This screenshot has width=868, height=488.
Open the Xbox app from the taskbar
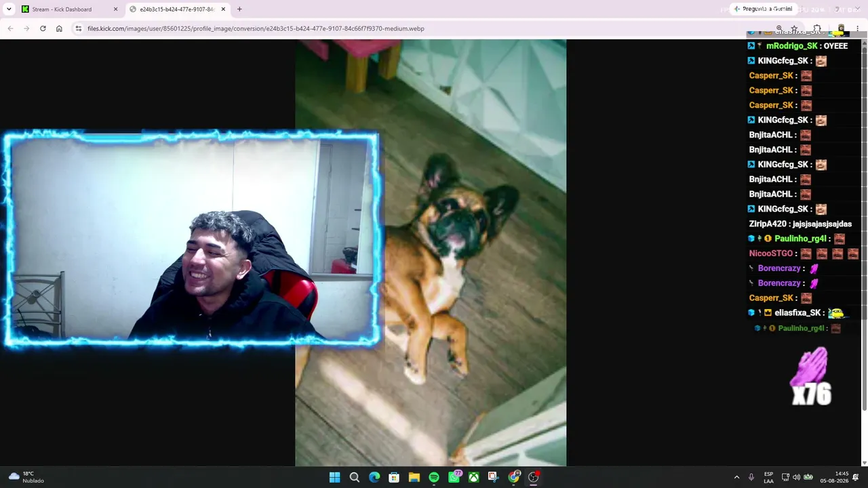pyautogui.click(x=473, y=478)
